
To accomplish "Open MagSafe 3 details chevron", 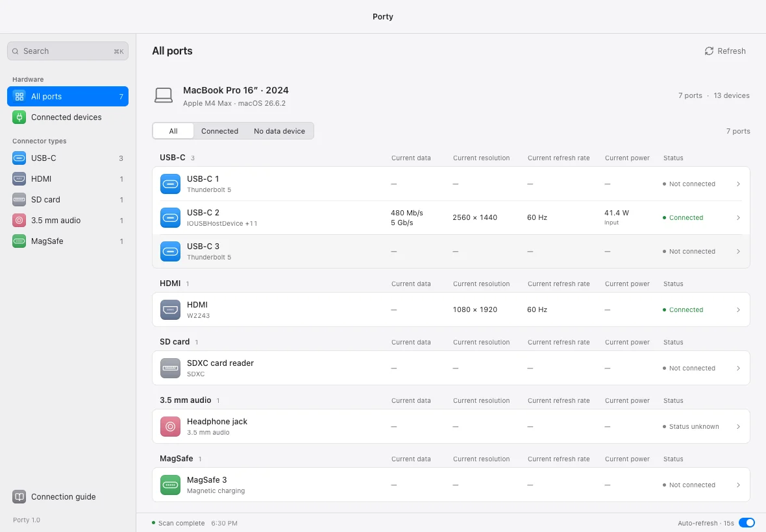I will (x=738, y=485).
